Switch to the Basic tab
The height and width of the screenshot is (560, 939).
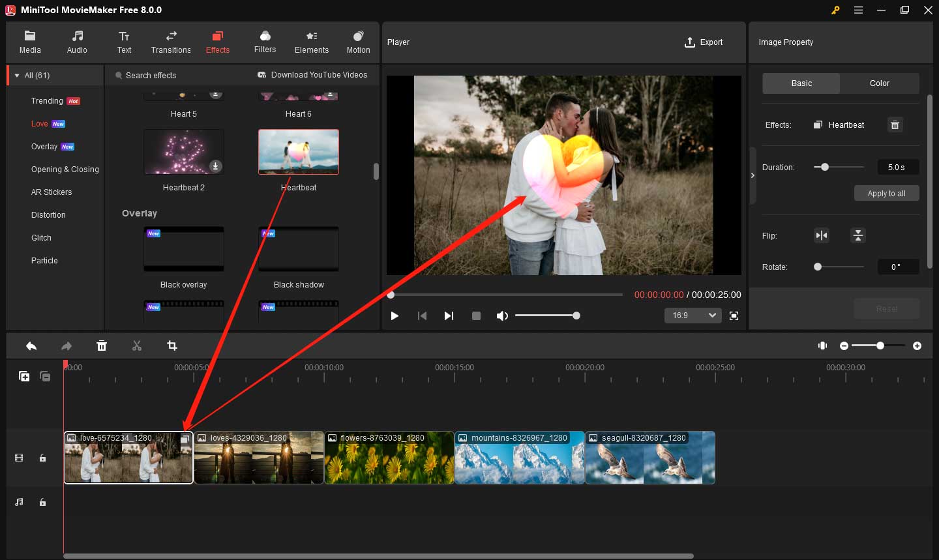(801, 83)
